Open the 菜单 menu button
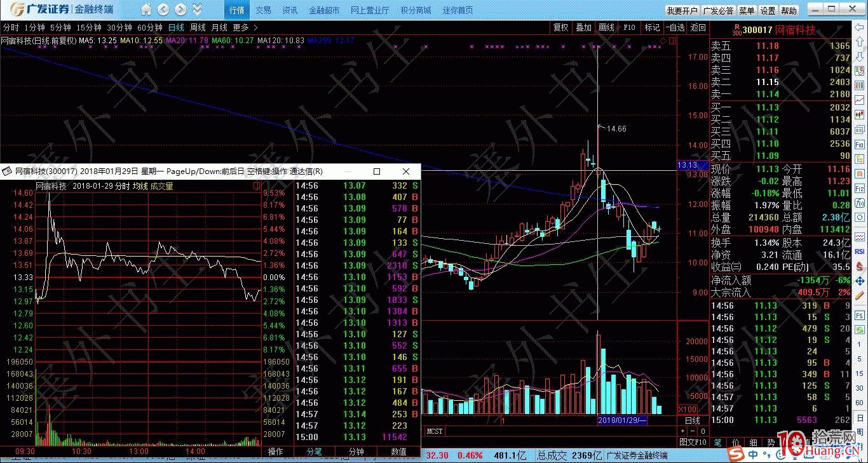868x463 pixels. click(747, 11)
